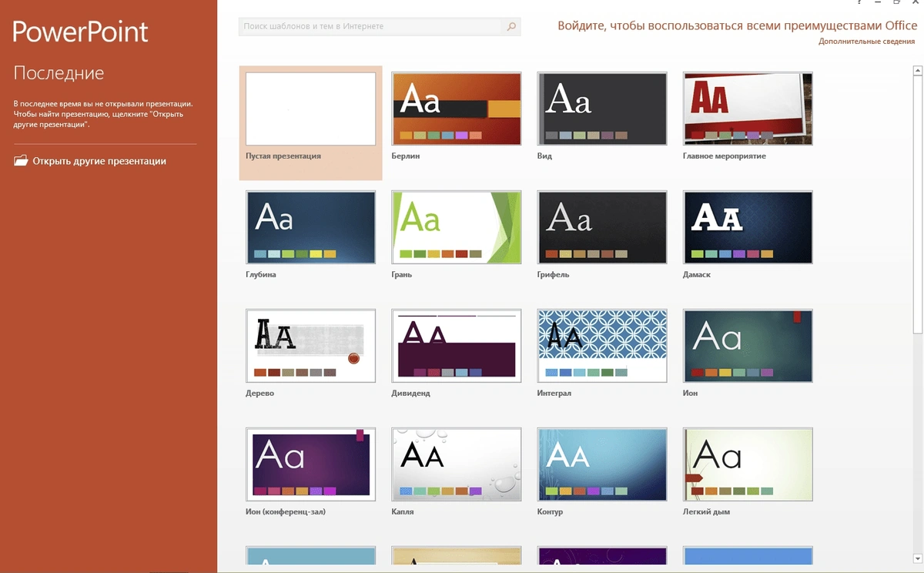Click the search magnifier icon
The height and width of the screenshot is (573, 924).
tap(511, 26)
